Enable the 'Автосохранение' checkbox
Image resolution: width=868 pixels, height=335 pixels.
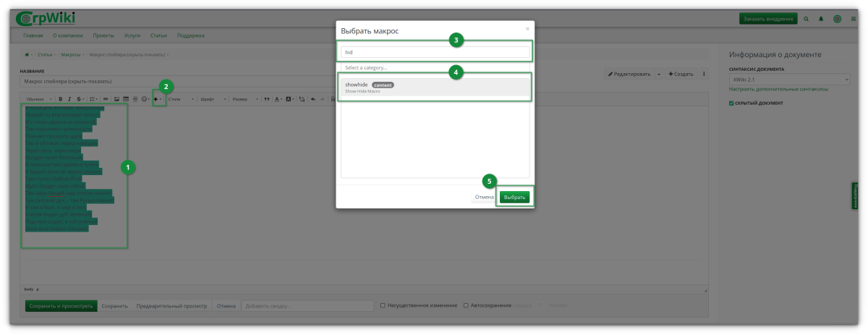pos(466,305)
